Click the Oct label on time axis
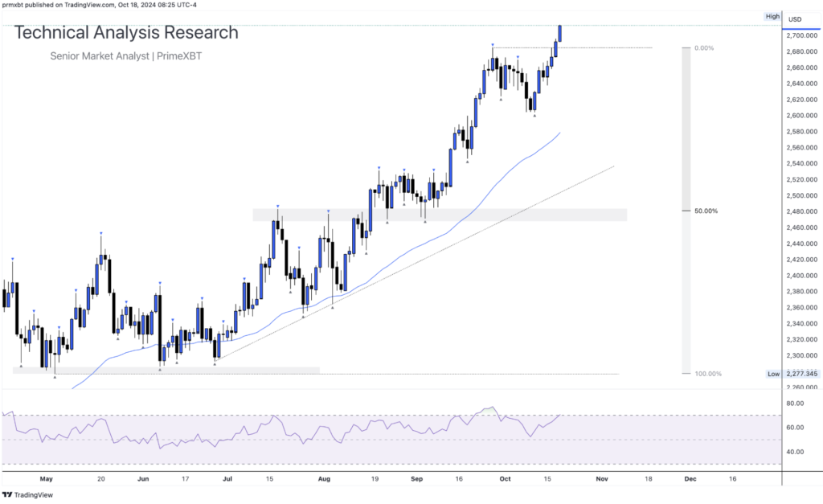 click(x=505, y=479)
